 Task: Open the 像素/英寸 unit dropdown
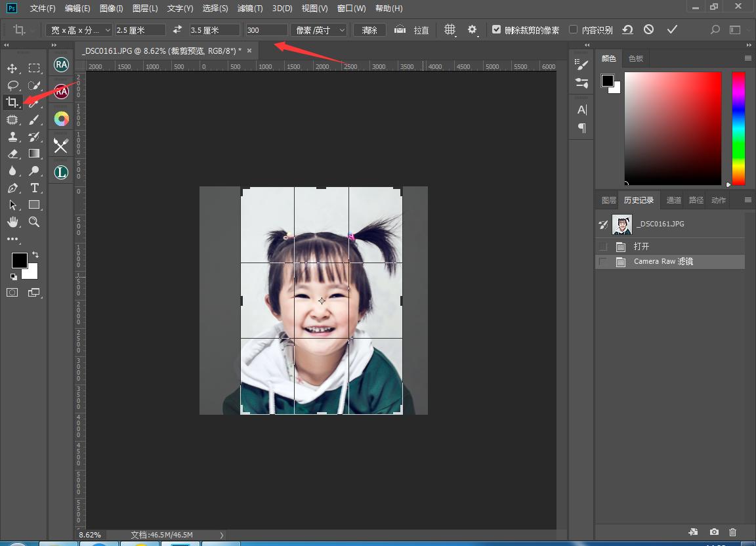(318, 30)
